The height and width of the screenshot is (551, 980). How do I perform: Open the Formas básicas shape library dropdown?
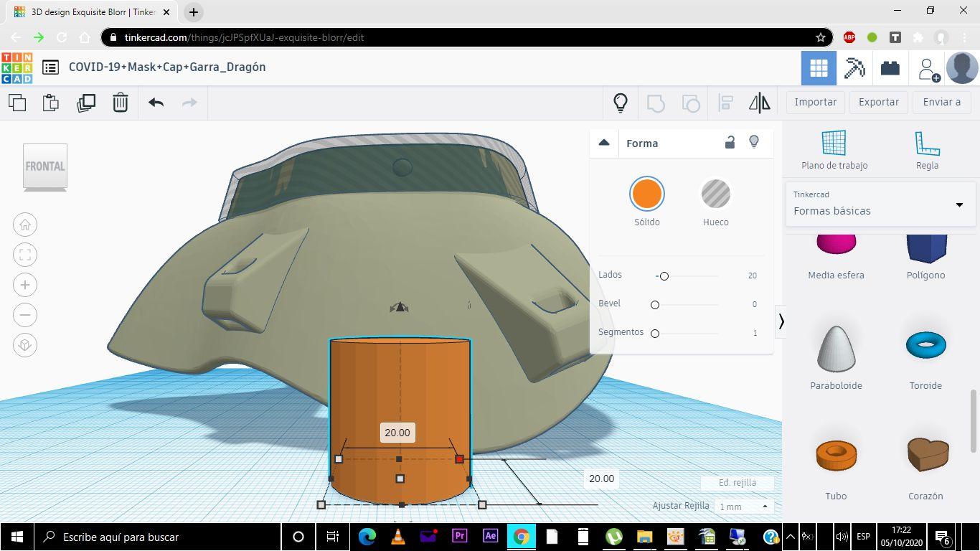880,204
